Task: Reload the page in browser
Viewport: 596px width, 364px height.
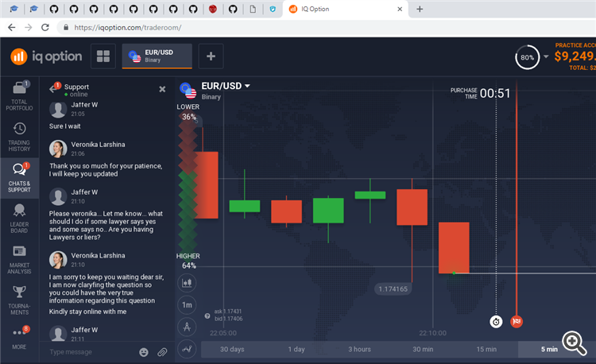Action: point(45,27)
